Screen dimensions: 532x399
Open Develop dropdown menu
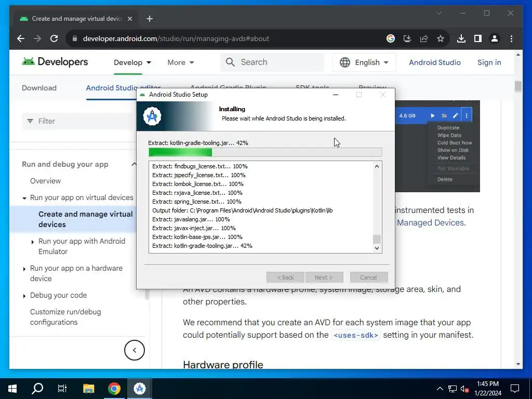click(x=132, y=62)
